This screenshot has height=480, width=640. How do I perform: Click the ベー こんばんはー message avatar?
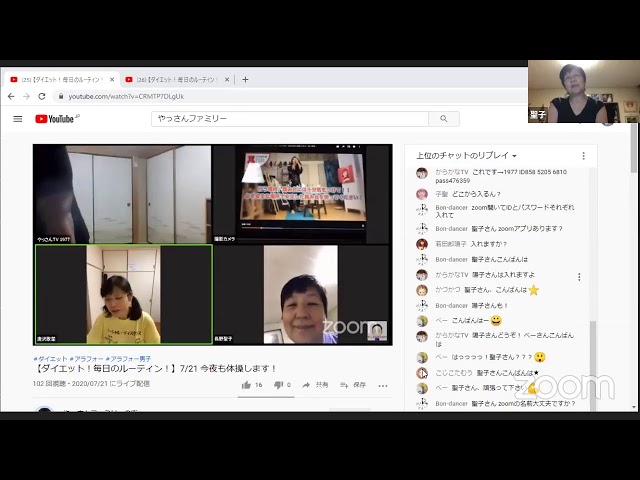click(x=422, y=321)
